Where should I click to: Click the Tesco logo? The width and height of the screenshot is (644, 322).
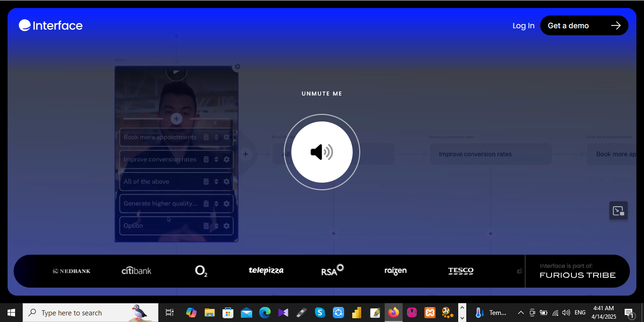point(461,271)
